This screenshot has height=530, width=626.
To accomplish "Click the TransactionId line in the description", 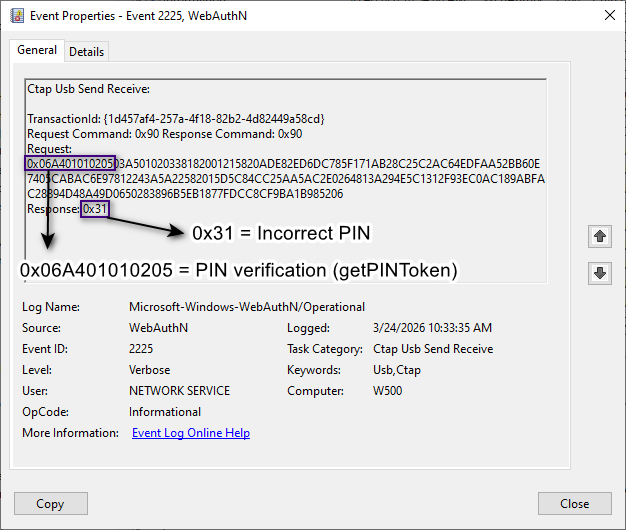I will [176, 119].
